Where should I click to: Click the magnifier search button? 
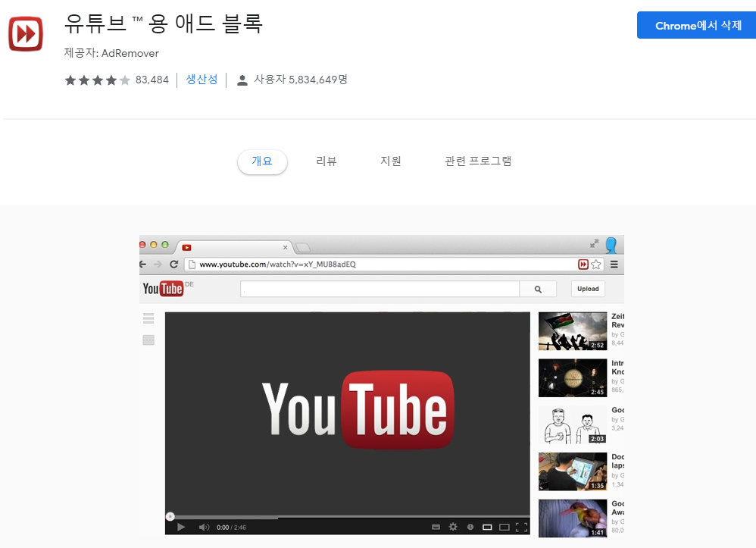pyautogui.click(x=538, y=289)
